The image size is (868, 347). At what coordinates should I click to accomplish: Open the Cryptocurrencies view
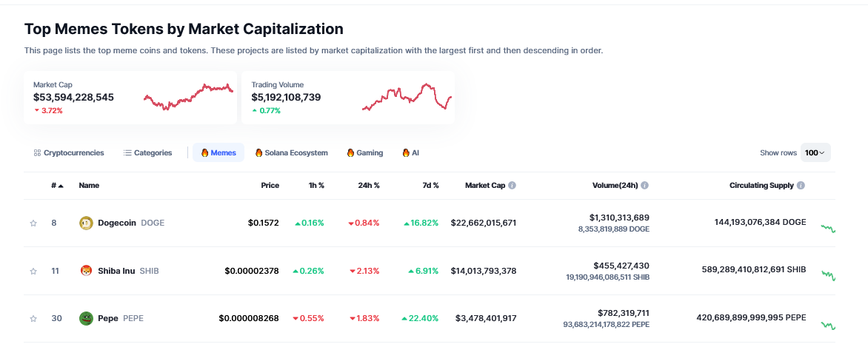(x=69, y=152)
